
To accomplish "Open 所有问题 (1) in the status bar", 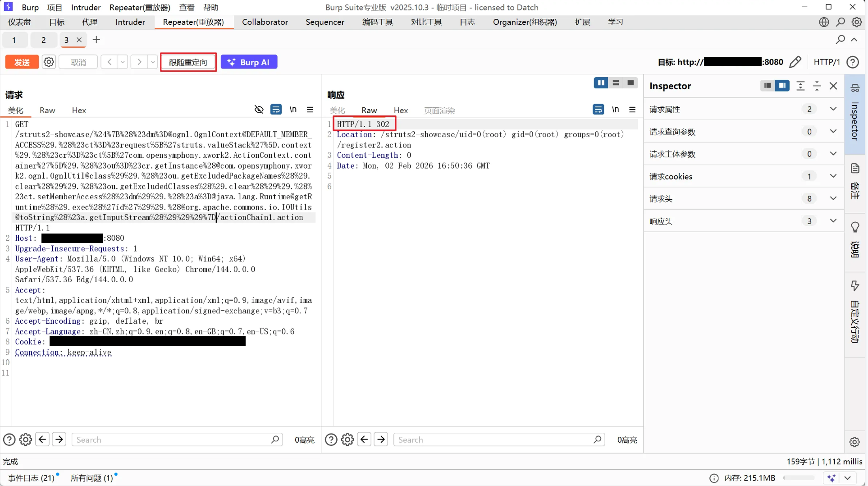I will pyautogui.click(x=92, y=478).
